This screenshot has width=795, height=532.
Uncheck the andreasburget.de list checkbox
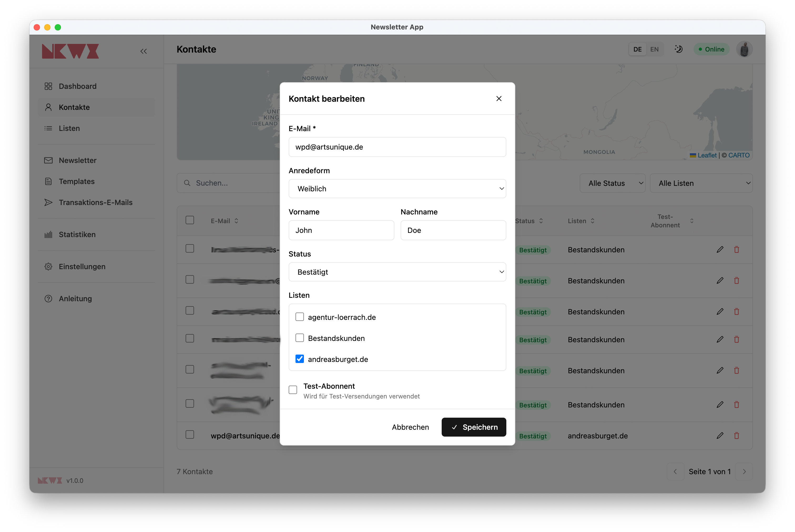pos(300,359)
